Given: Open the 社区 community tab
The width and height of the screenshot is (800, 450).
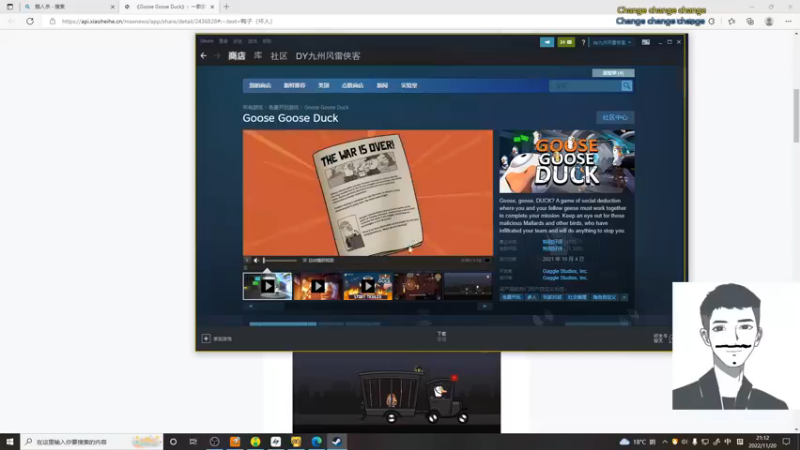Looking at the screenshot, I should click(x=279, y=56).
